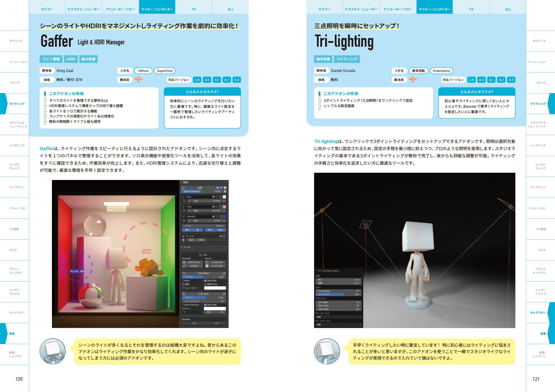Click the Point.001 light name field

(199, 216)
